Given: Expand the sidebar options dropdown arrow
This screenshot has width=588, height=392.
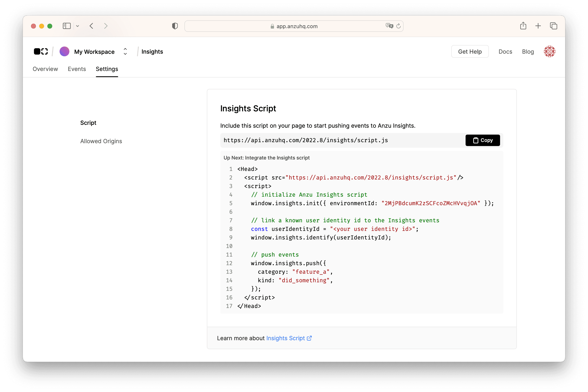Looking at the screenshot, I should (x=78, y=26).
